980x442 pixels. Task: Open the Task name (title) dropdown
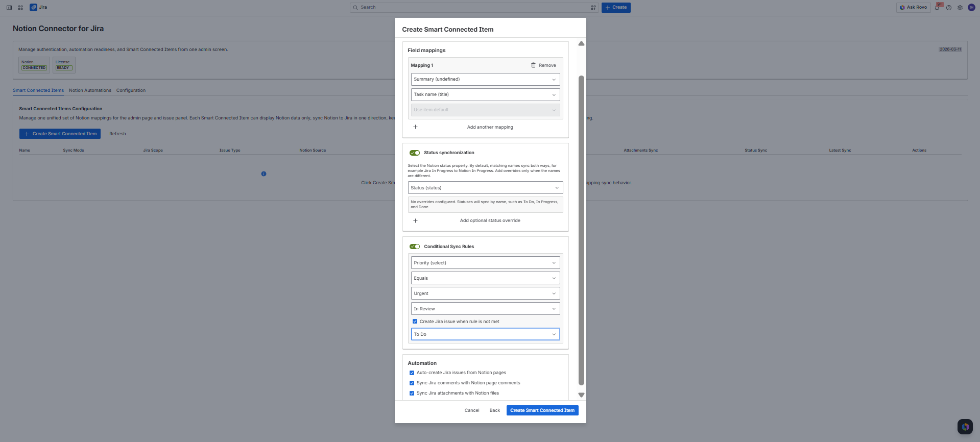[x=485, y=94]
